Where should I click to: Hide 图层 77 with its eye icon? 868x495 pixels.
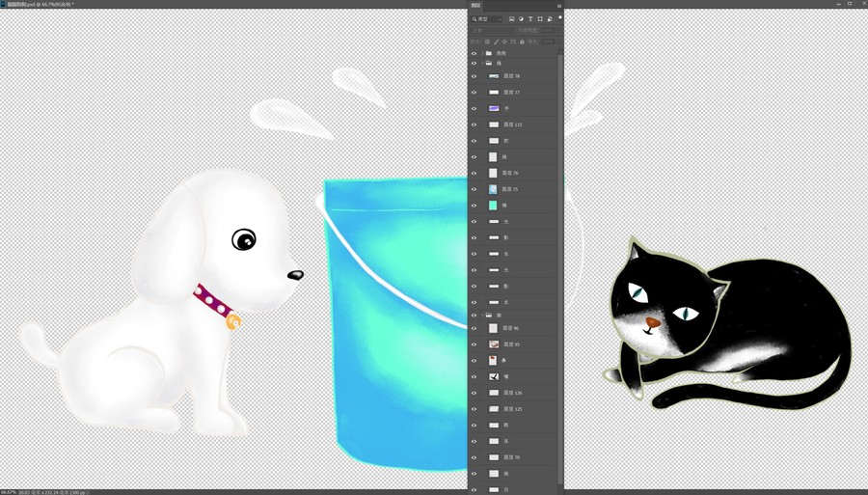[x=474, y=93]
